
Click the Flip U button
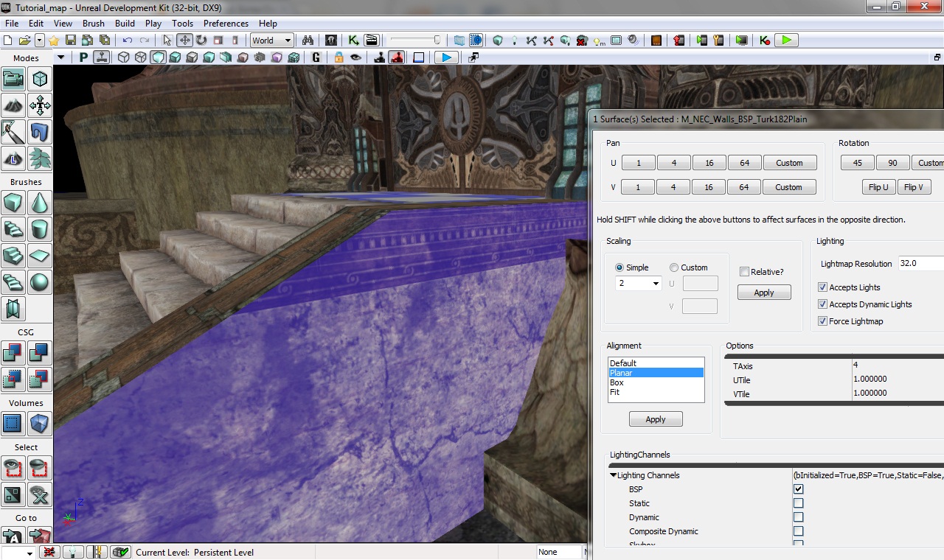(x=878, y=187)
